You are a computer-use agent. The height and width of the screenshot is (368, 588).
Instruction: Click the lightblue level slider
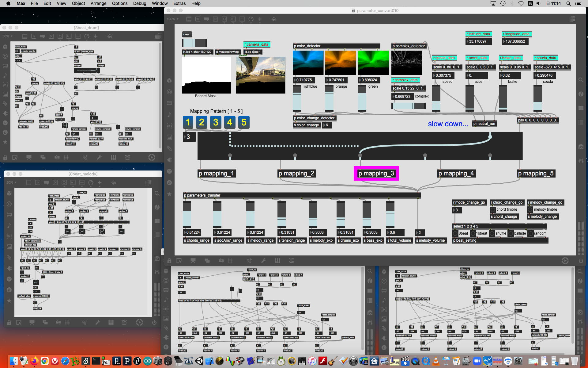coord(297,98)
